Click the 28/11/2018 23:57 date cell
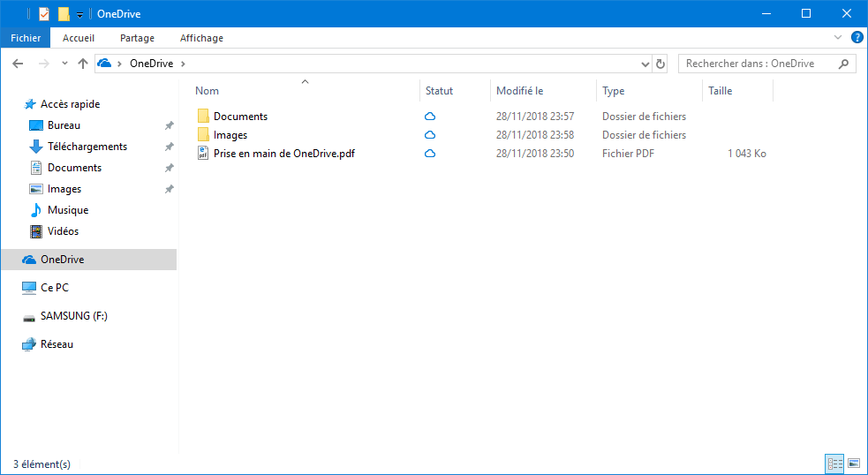This screenshot has height=475, width=868. click(x=535, y=117)
